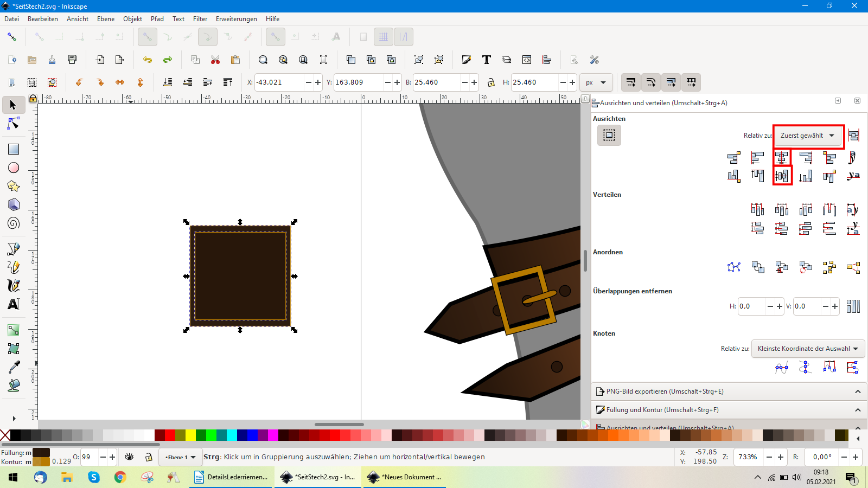
Task: Select the Star polygon tool
Action: (14, 186)
